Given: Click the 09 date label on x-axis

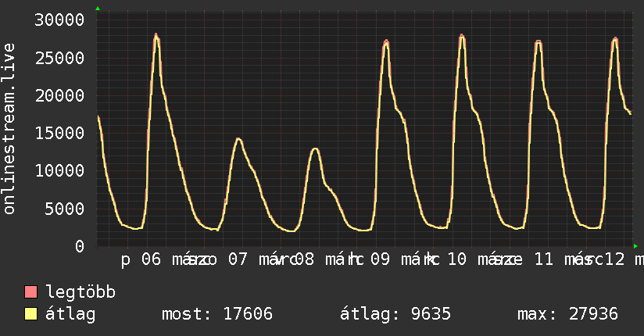Looking at the screenshot, I should pyautogui.click(x=380, y=259).
